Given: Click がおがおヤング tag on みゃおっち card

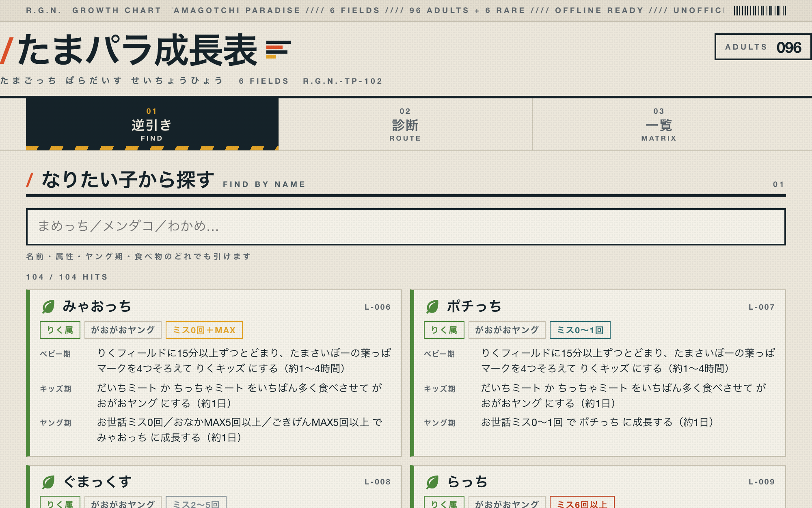Looking at the screenshot, I should click(x=123, y=330).
